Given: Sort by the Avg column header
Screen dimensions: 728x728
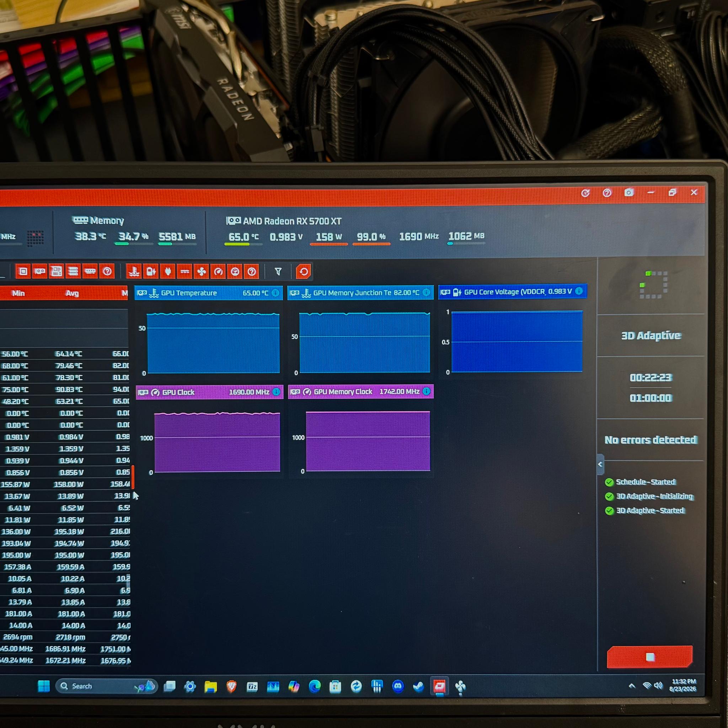Looking at the screenshot, I should (72, 293).
